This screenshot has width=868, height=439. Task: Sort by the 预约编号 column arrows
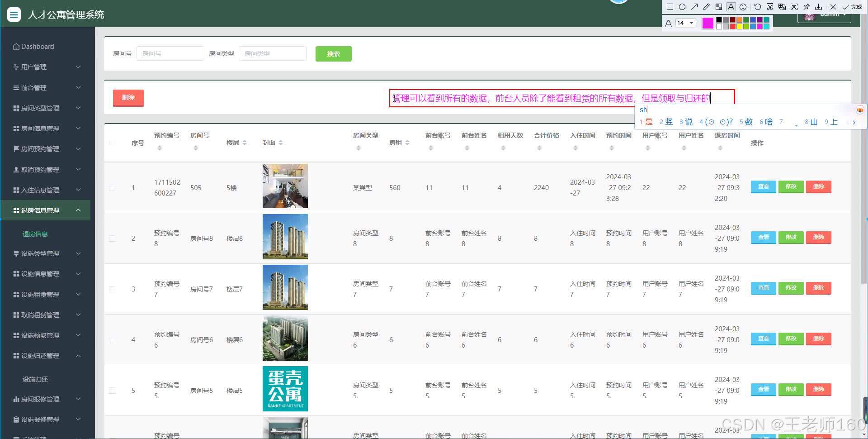pos(160,148)
